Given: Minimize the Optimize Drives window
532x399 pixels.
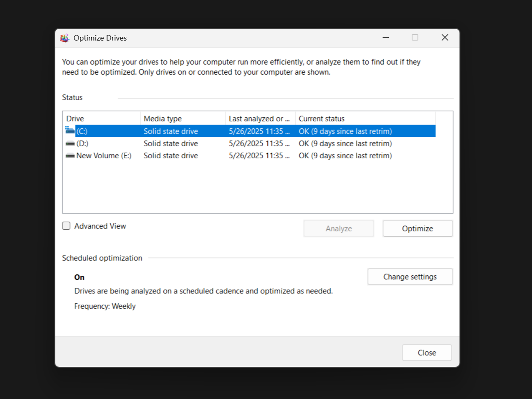Looking at the screenshot, I should click(385, 38).
